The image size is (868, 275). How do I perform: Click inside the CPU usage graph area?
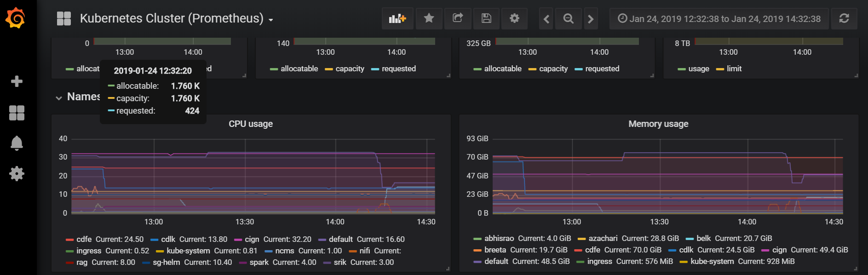253,176
